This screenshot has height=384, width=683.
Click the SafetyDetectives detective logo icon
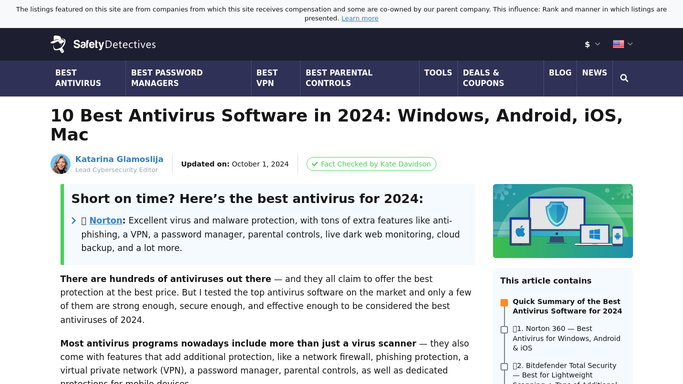[58, 44]
